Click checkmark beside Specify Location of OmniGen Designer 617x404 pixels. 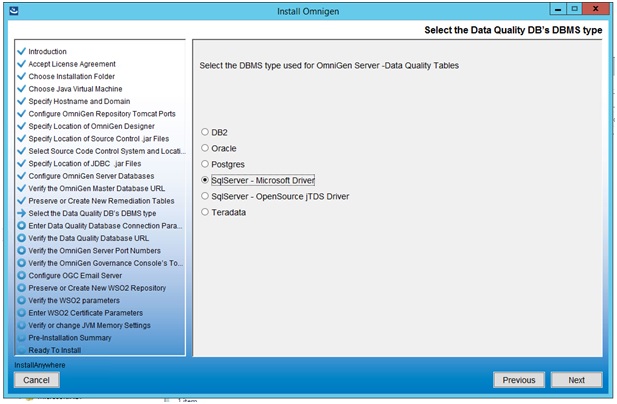pos(21,126)
